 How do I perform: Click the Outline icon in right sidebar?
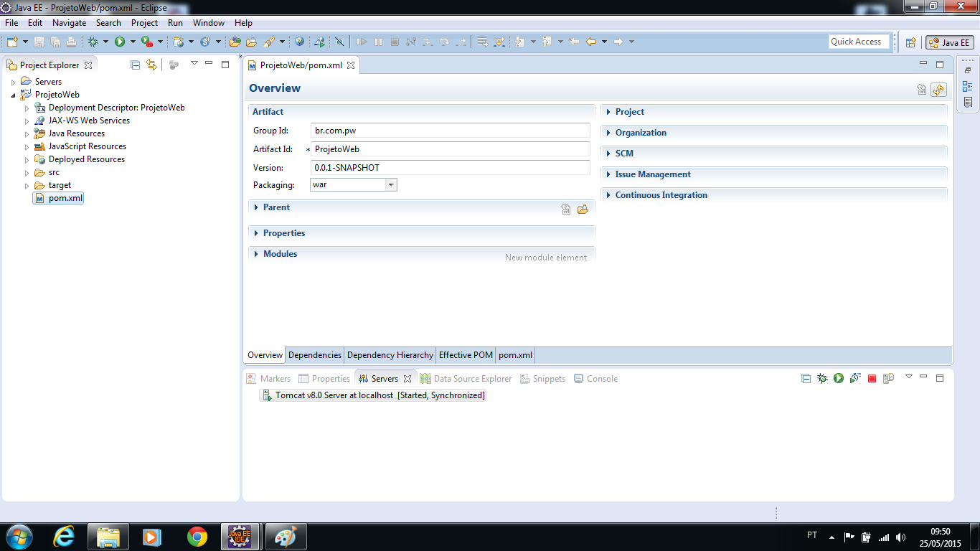point(967,86)
